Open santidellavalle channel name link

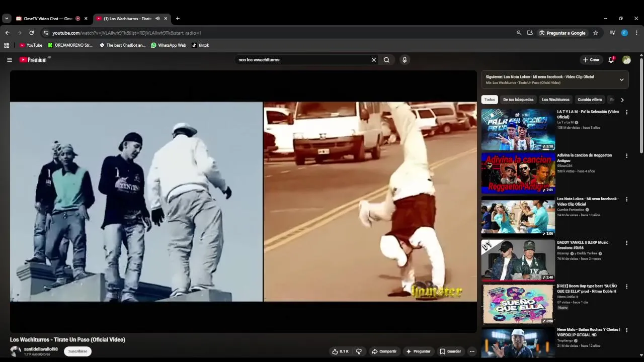(x=41, y=349)
